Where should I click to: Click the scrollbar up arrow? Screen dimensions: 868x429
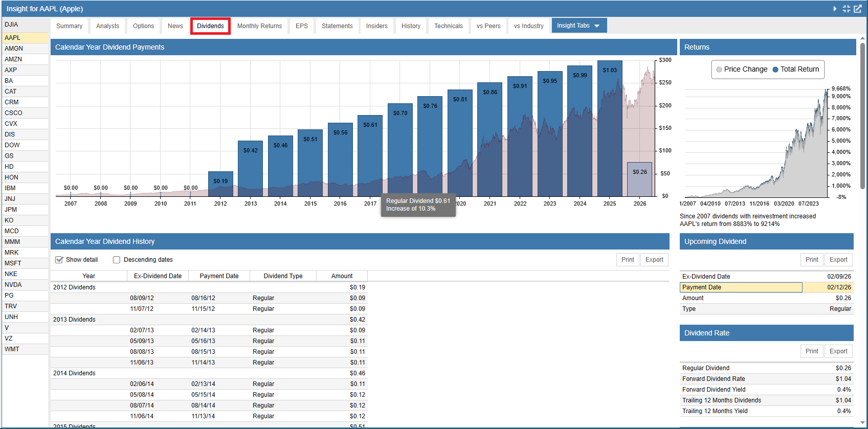(x=863, y=38)
